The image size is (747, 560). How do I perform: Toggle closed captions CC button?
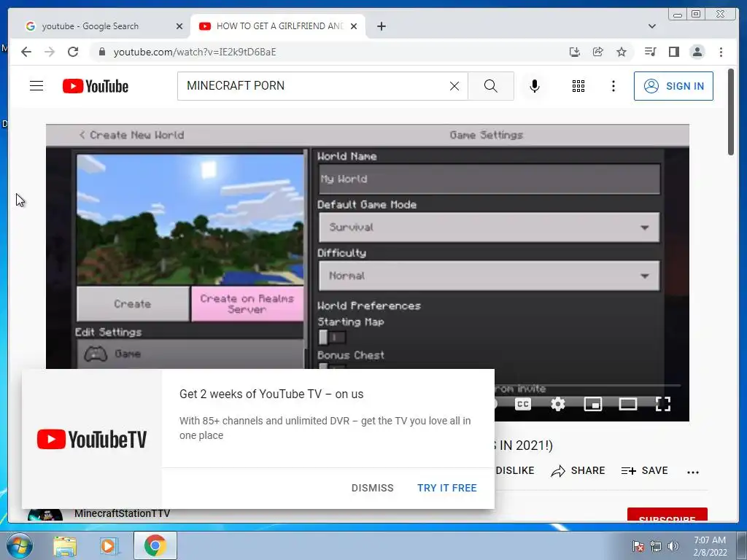(x=522, y=404)
